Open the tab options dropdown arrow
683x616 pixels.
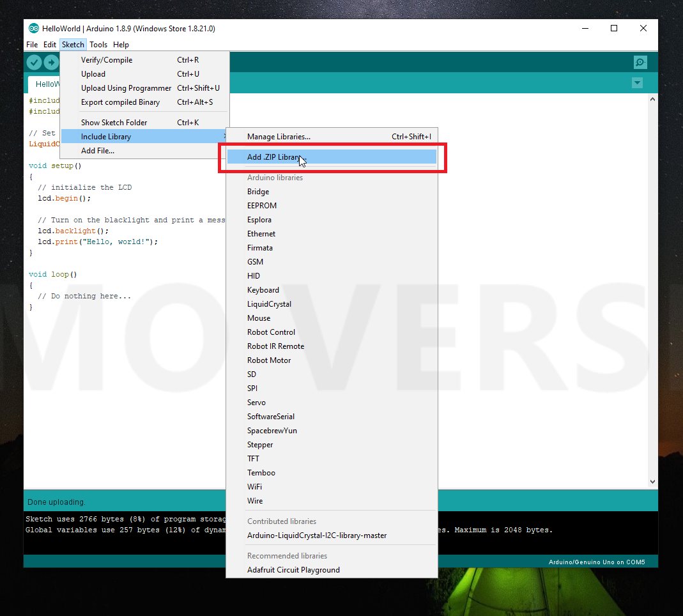point(637,83)
